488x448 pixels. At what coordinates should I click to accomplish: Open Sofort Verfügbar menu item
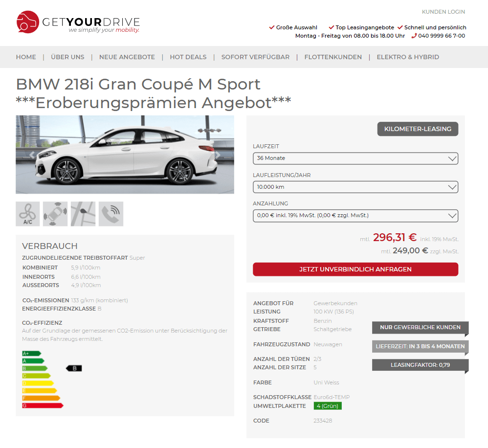[x=256, y=57]
